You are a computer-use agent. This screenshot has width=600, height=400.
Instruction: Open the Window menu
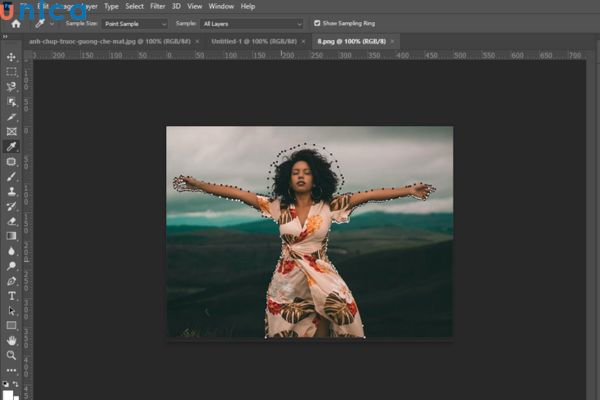point(221,6)
